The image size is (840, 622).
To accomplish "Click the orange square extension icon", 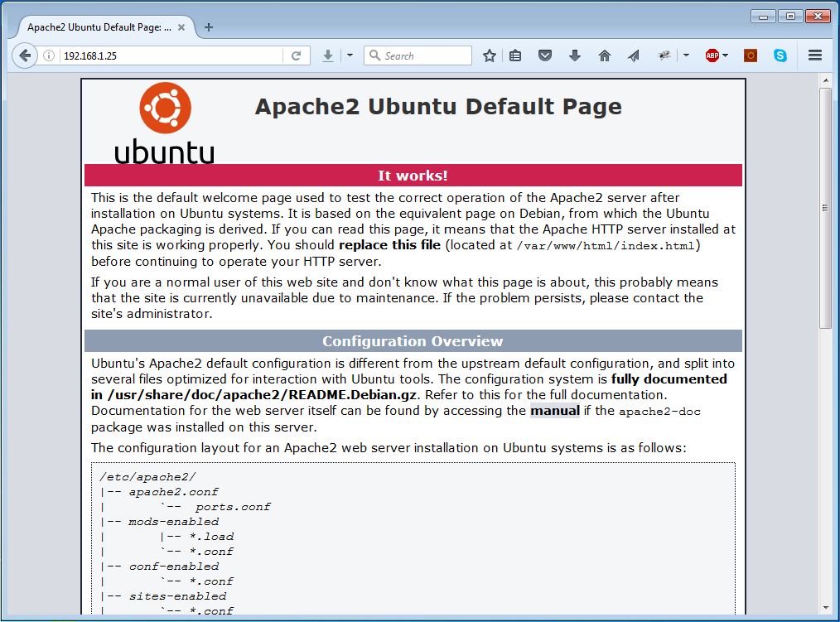I will (751, 55).
